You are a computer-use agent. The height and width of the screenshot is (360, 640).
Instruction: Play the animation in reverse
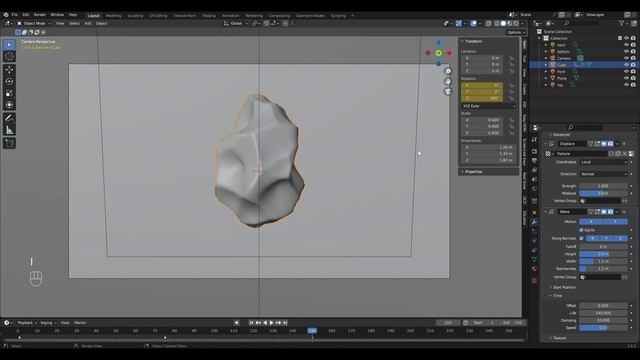click(265, 323)
